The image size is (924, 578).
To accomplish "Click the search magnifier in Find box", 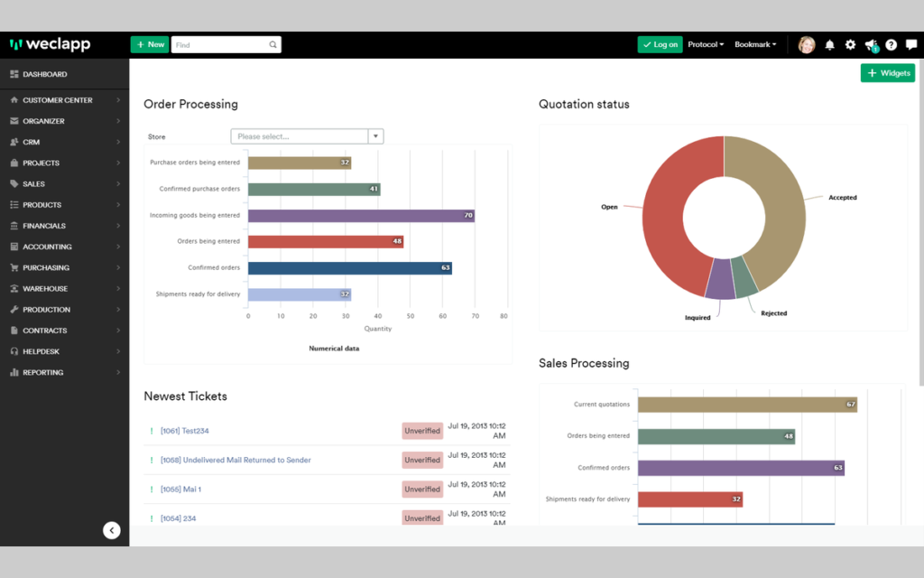I will coord(273,45).
